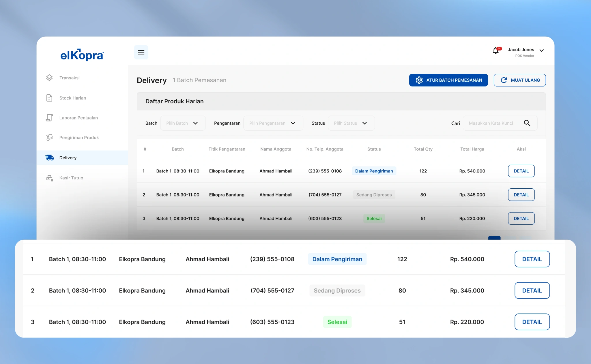Click the Total Qty column header

(x=423, y=149)
